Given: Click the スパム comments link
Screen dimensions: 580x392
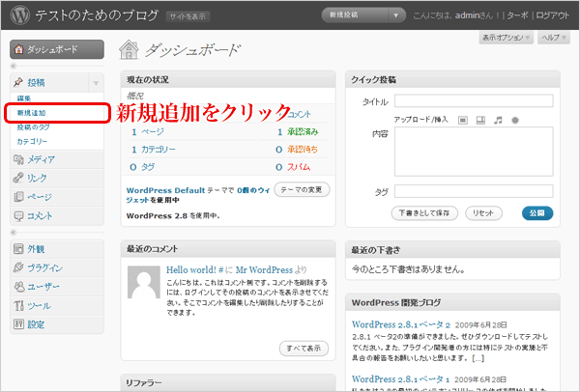Looking at the screenshot, I should 299,167.
